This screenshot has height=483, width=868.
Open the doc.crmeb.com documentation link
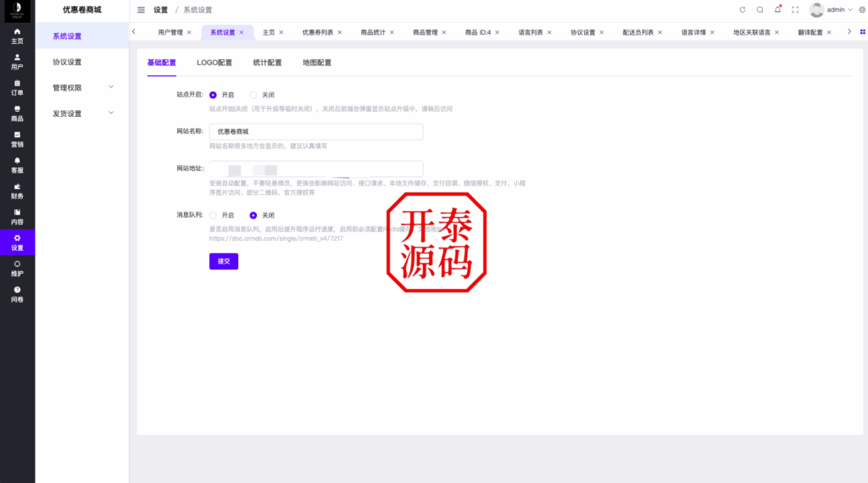point(275,238)
